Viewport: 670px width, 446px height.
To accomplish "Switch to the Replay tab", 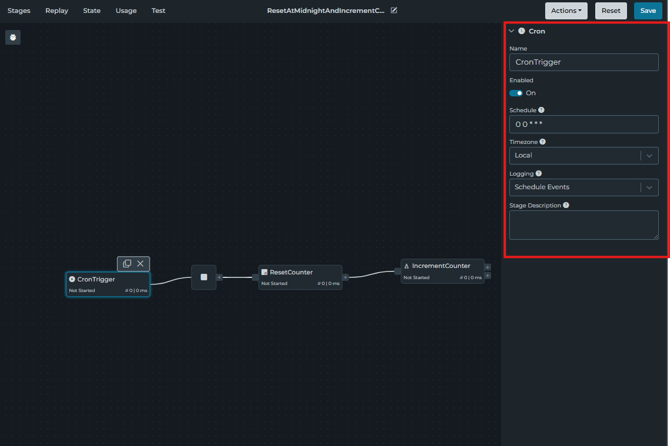I will (57, 11).
